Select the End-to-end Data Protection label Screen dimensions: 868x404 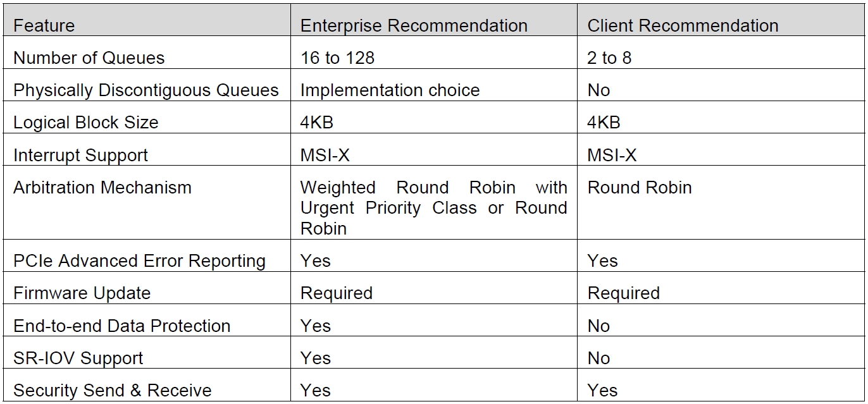(x=122, y=326)
